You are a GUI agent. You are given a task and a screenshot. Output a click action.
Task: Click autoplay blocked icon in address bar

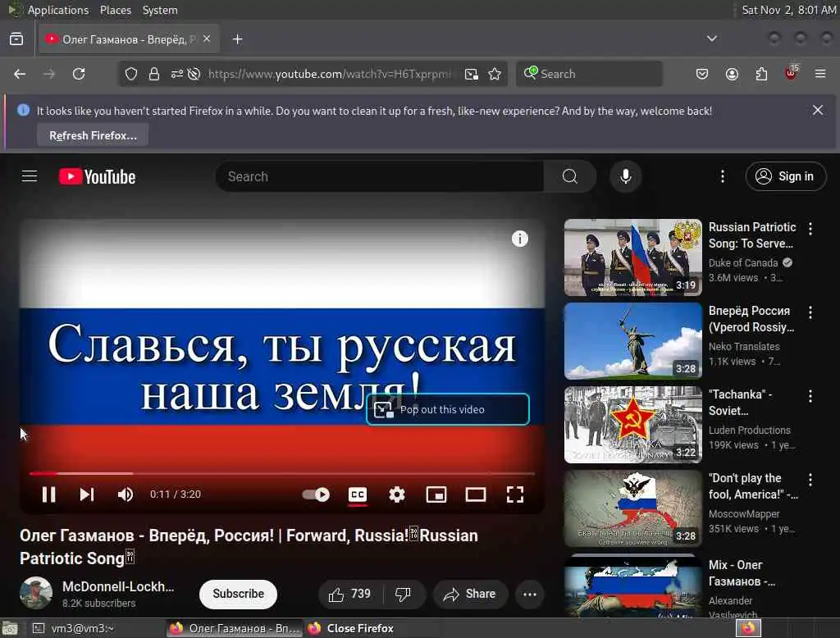pos(194,74)
